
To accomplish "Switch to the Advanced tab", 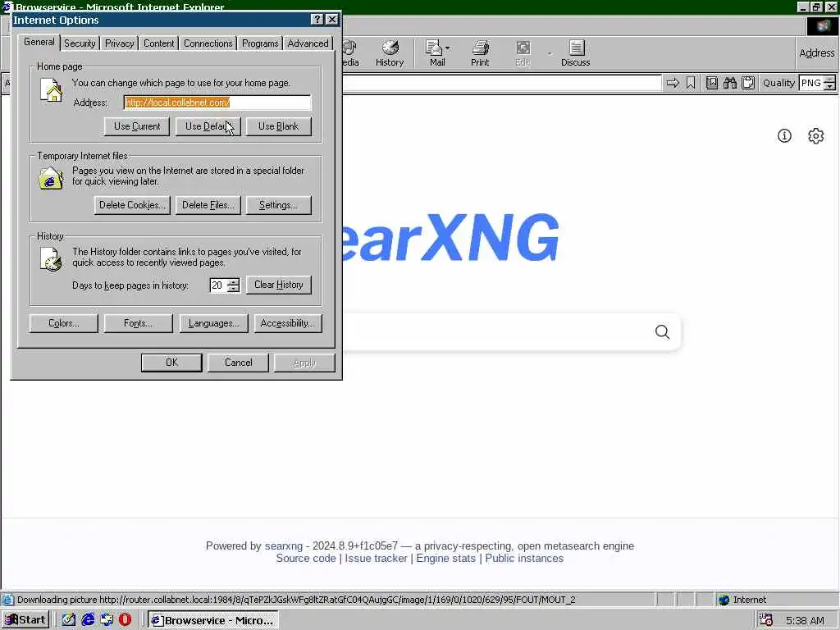I will 308,43.
